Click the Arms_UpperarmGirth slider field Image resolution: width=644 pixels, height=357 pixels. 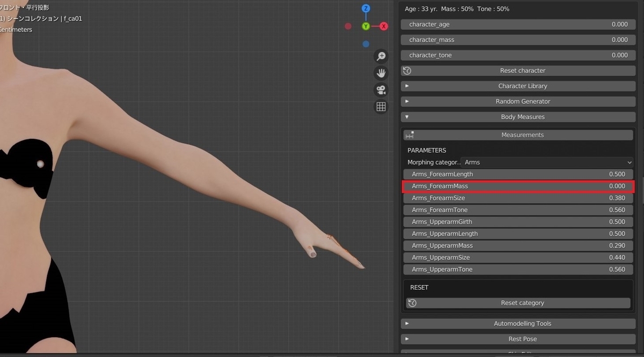point(518,222)
